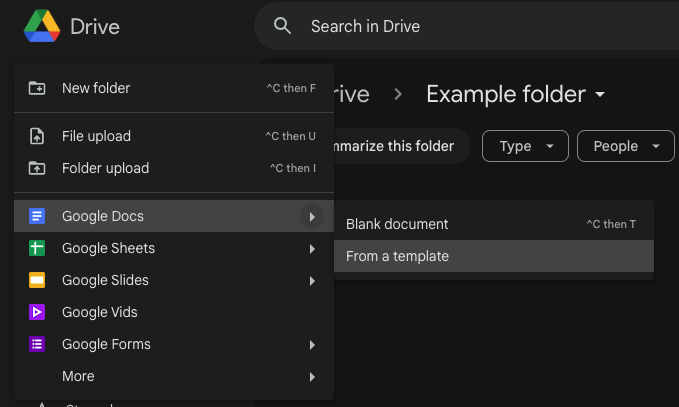The image size is (679, 407).
Task: Expand the Google Slides submenu arrow
Action: 312,281
